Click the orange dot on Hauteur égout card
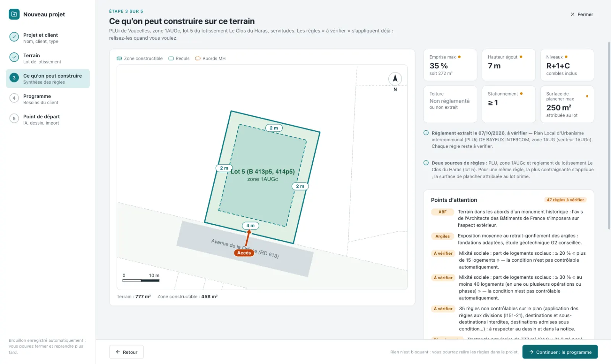611x364 pixels. point(521,57)
